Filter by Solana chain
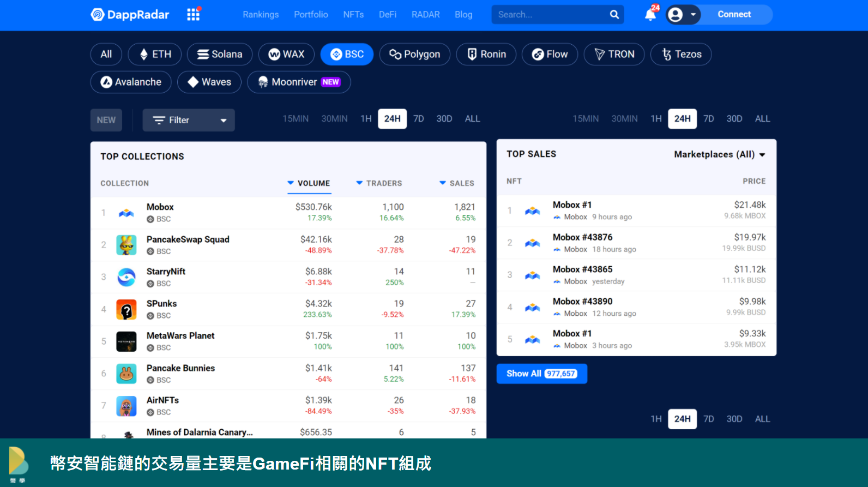Screen dimensions: 868x487 (220, 54)
